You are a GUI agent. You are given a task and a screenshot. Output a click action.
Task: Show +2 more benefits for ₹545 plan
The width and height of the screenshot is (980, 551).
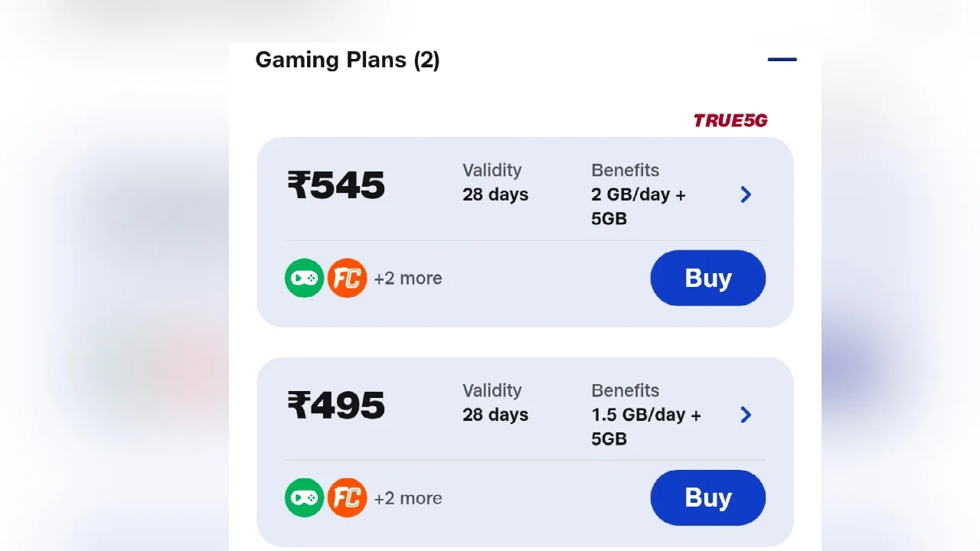[408, 278]
